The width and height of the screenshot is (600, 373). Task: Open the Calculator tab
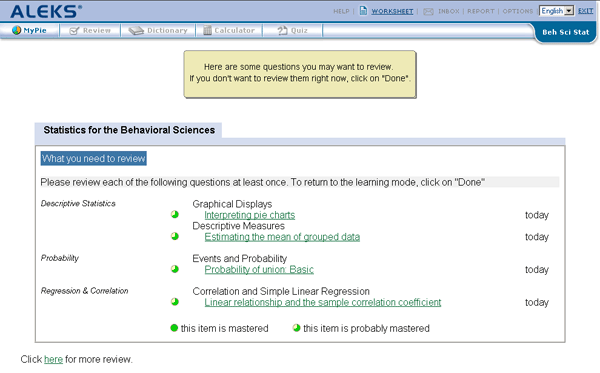coord(229,30)
